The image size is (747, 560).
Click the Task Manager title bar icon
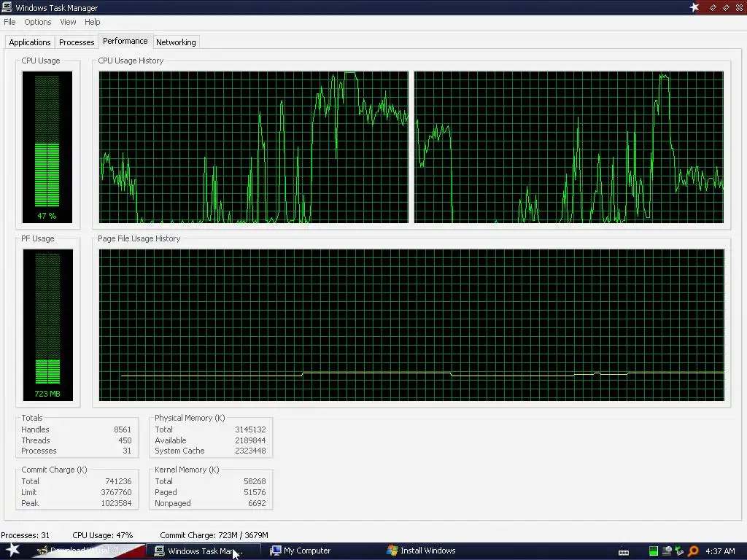7,7
